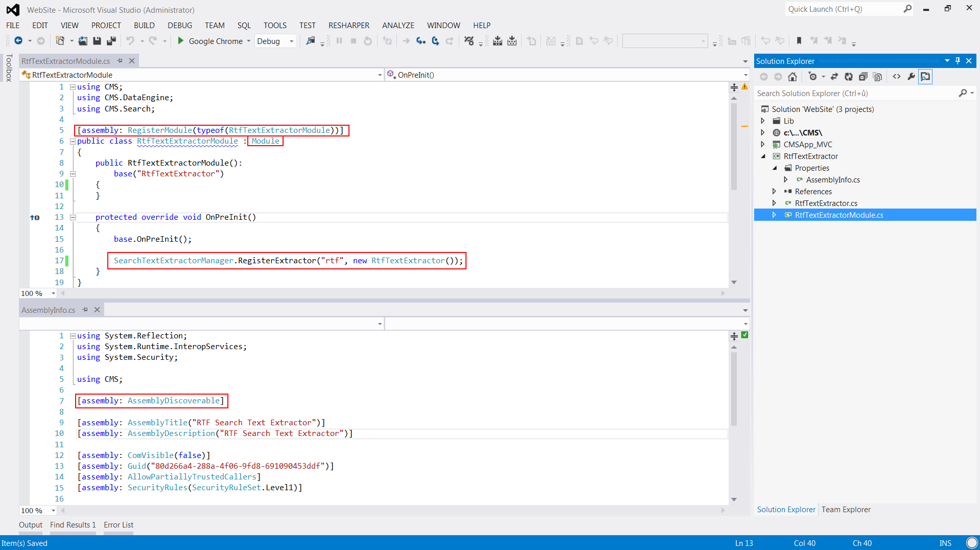Click the Step Over debug icon
This screenshot has width=980, height=550.
click(435, 41)
